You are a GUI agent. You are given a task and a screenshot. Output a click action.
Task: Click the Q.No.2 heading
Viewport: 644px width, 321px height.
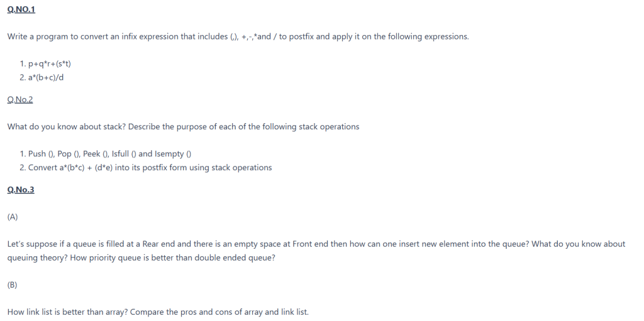pos(20,99)
